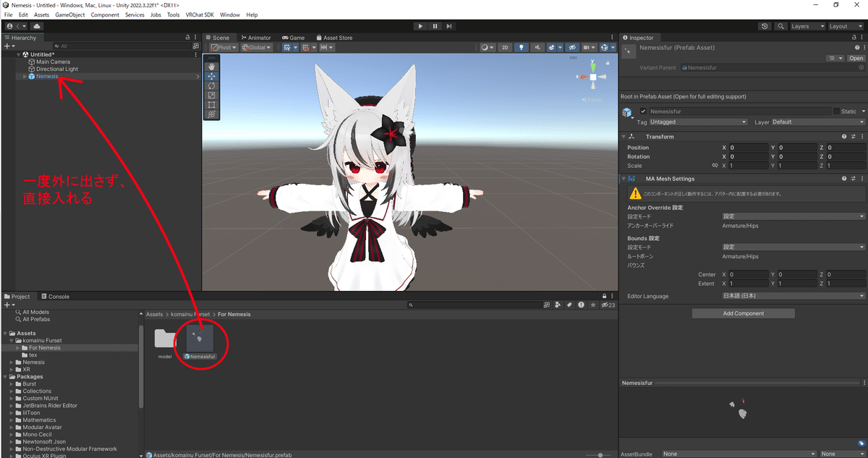Expand the For Nemesis folder
Screen dimensions: 868x458
18,348
